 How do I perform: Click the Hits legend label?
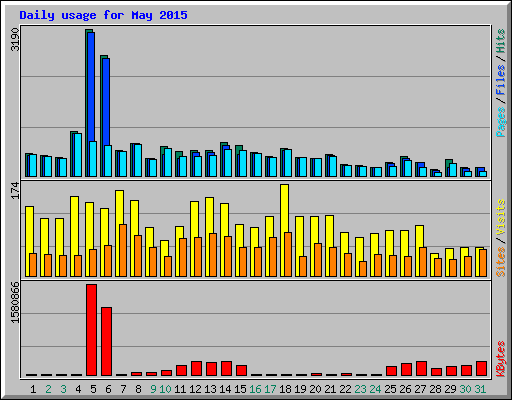pos(501,41)
